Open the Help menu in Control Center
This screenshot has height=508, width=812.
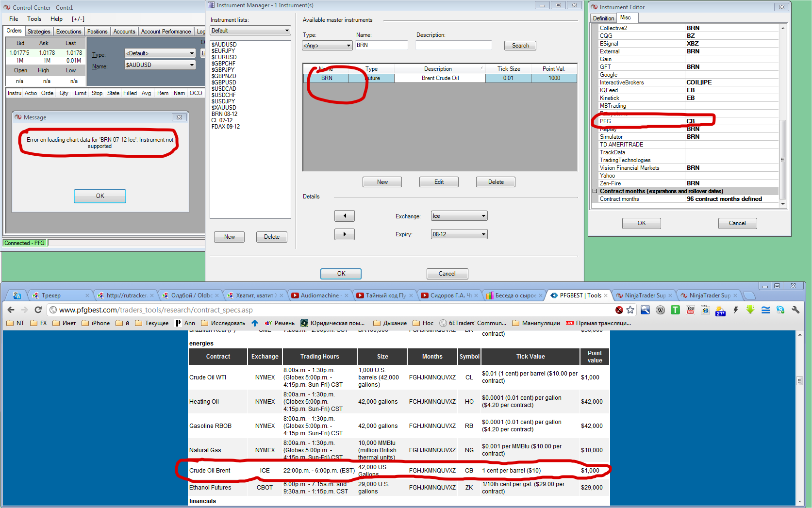pyautogui.click(x=56, y=19)
